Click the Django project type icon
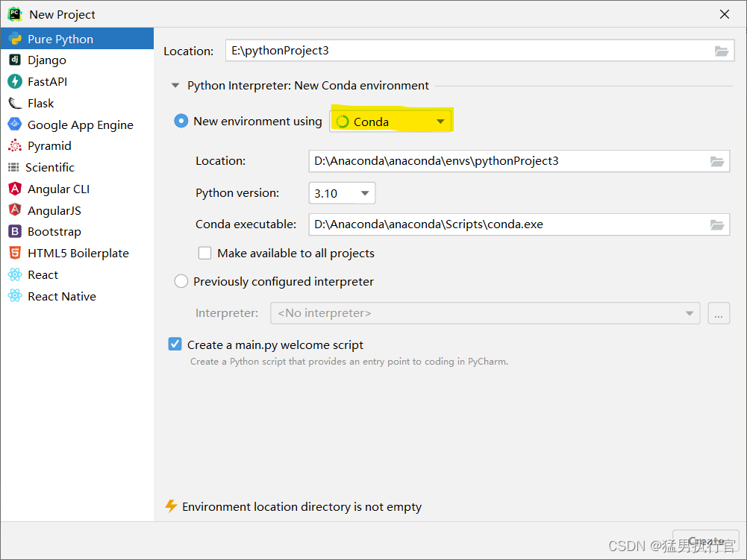Image resolution: width=747 pixels, height=560 pixels. pyautogui.click(x=15, y=60)
